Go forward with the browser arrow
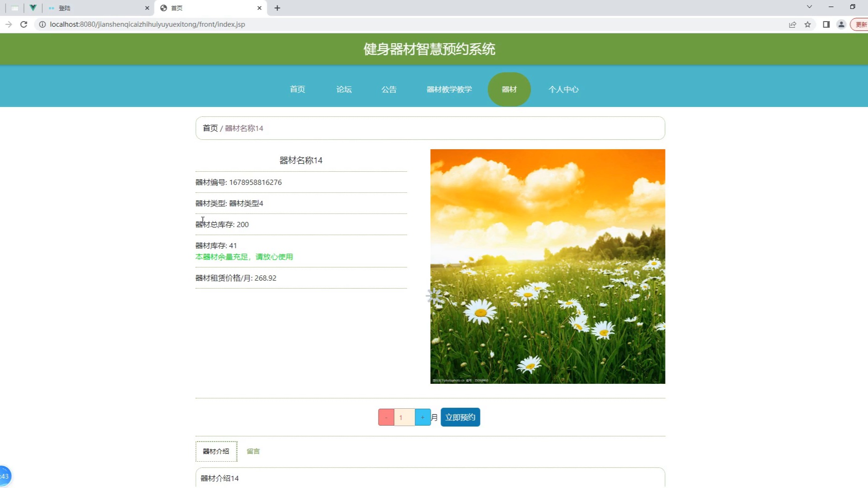The image size is (868, 488). coord(8,24)
